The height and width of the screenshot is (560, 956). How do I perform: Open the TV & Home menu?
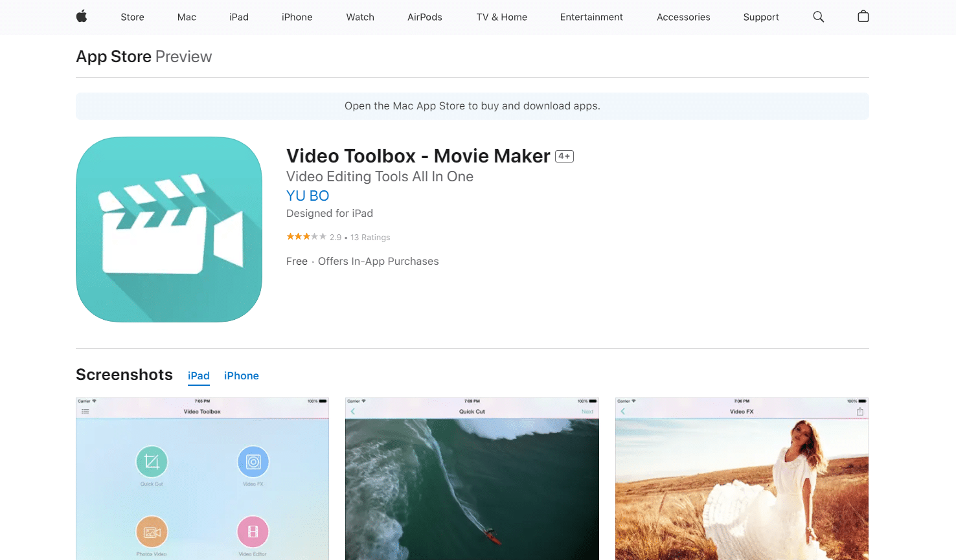tap(502, 17)
